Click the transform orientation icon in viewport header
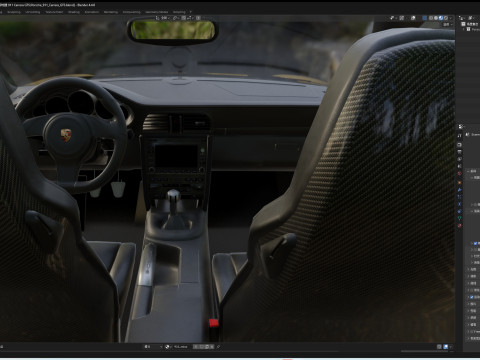 click(x=158, y=18)
